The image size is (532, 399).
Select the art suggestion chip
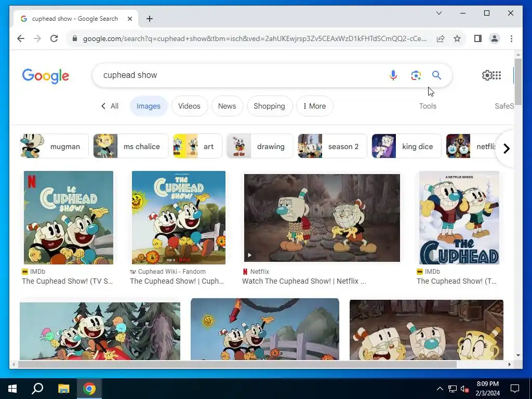[197, 146]
